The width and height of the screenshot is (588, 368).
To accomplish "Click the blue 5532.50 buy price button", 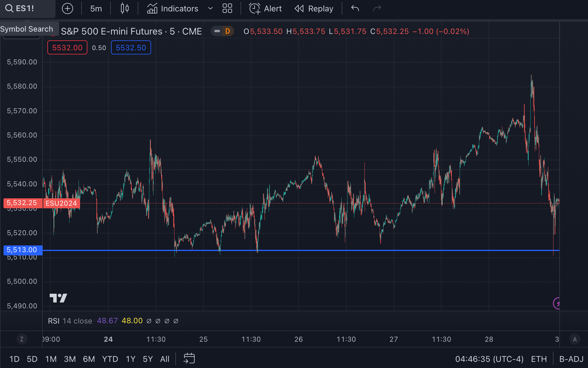I will [131, 48].
